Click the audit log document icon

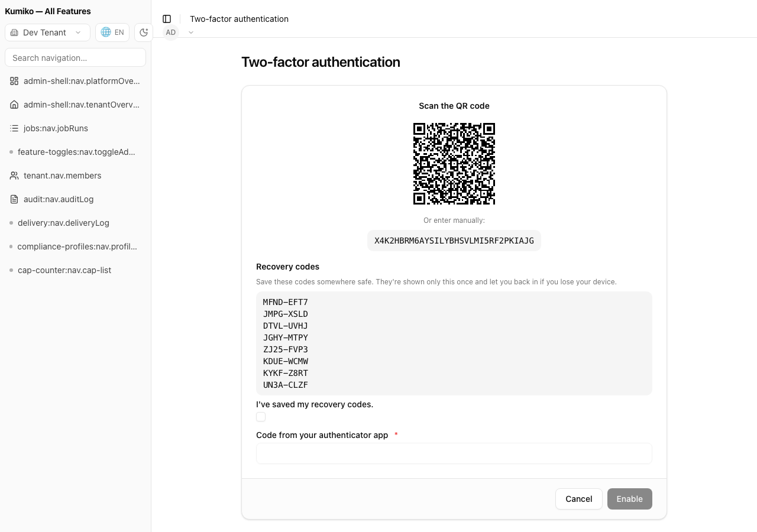[x=14, y=199]
